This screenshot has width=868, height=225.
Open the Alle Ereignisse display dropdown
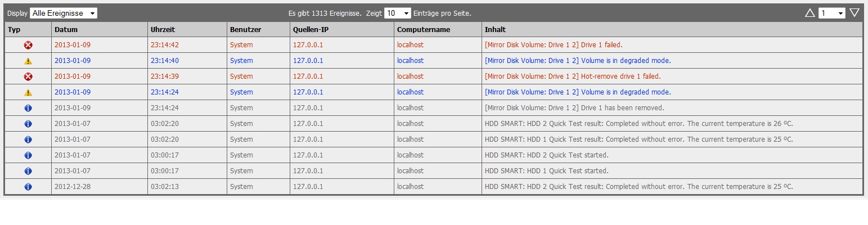(x=63, y=13)
